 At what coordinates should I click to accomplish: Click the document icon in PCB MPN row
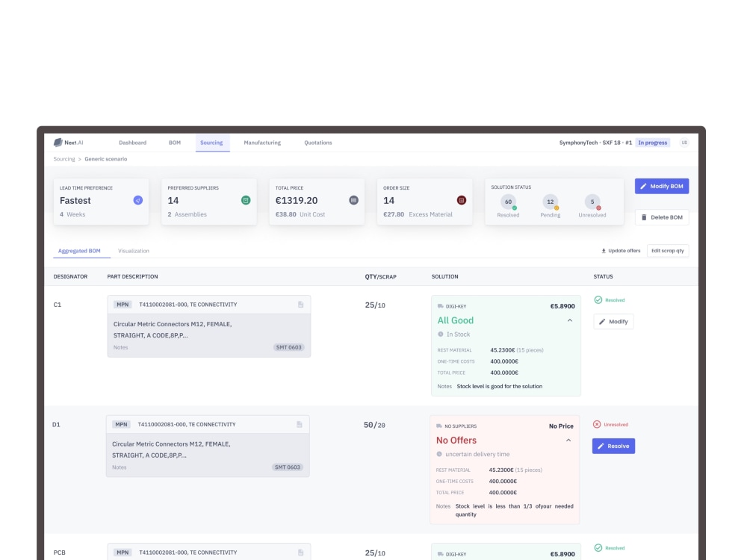click(300, 553)
